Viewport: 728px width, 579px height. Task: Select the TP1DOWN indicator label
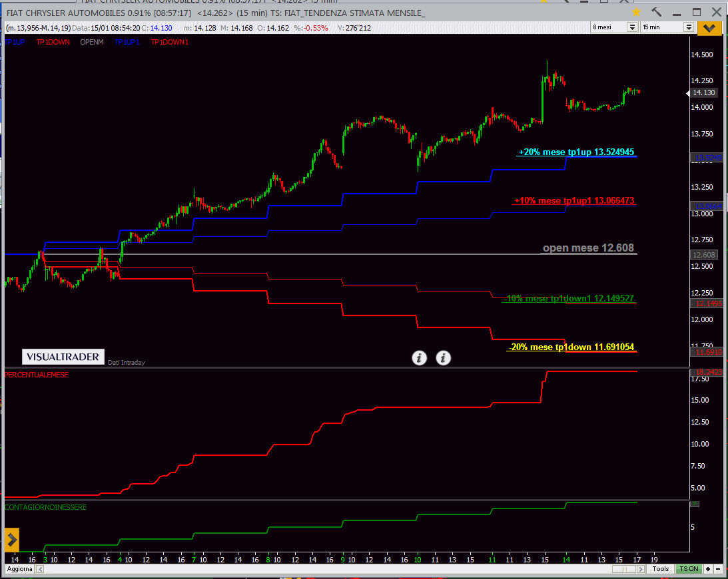[53, 42]
